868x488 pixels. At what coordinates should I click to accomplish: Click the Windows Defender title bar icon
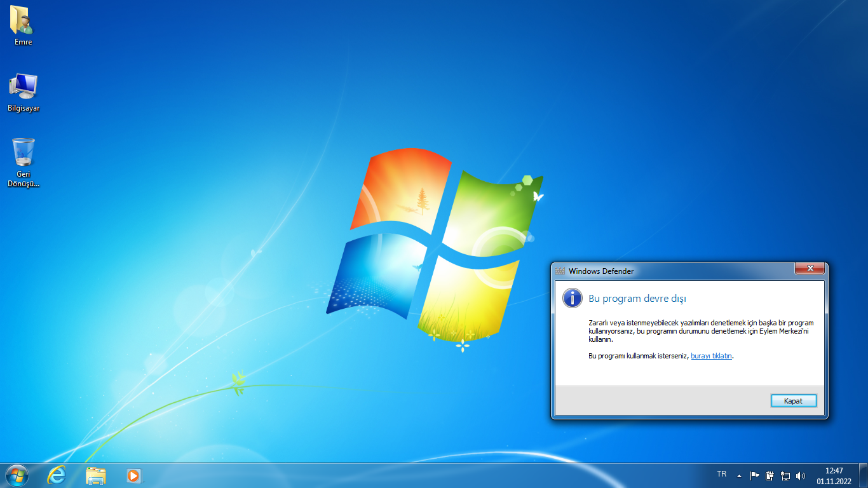pos(560,271)
